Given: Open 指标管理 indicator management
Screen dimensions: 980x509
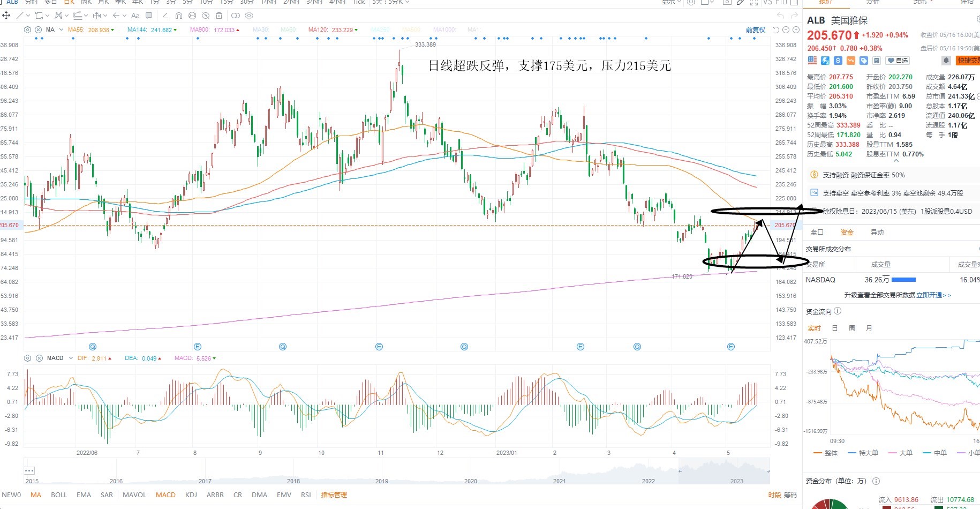Looking at the screenshot, I should [334, 495].
